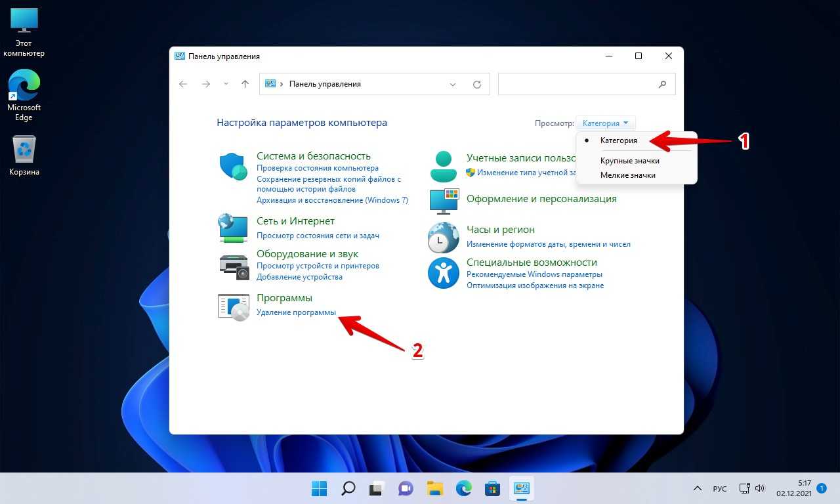Open the clock showing 5:17 02.12.2021
This screenshot has height=504, width=840.
pyautogui.click(x=793, y=488)
